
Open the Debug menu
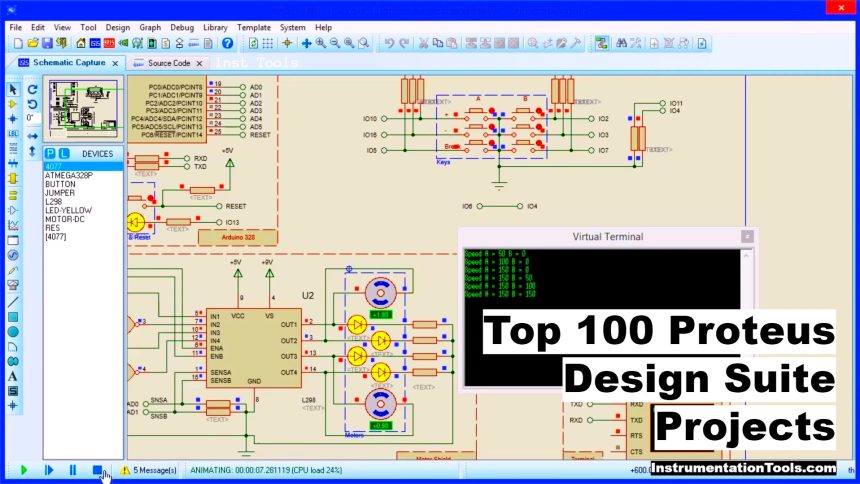point(182,27)
